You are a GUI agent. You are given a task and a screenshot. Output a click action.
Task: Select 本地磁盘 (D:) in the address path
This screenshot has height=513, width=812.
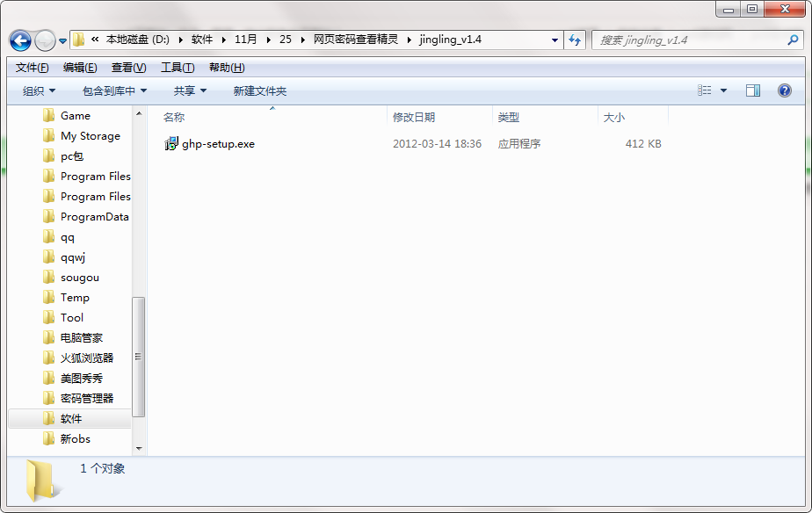138,40
